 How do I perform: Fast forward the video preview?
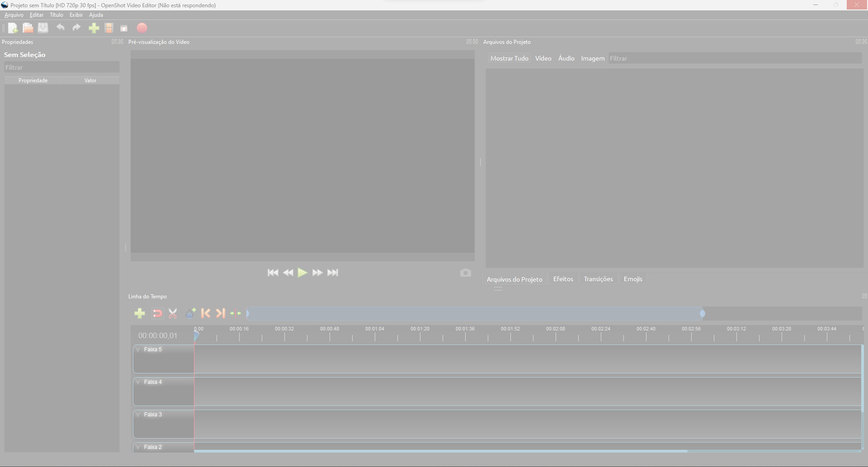tap(317, 273)
